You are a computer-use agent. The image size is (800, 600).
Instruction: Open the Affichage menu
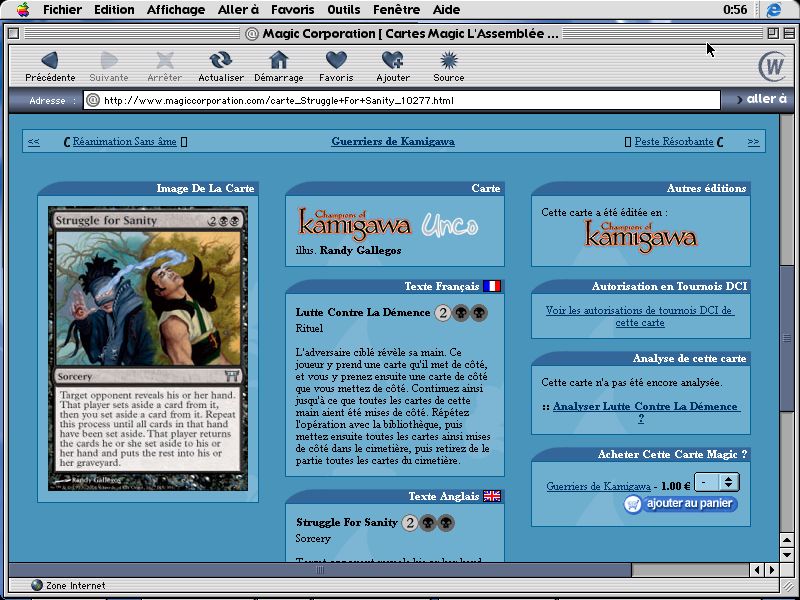tap(176, 10)
